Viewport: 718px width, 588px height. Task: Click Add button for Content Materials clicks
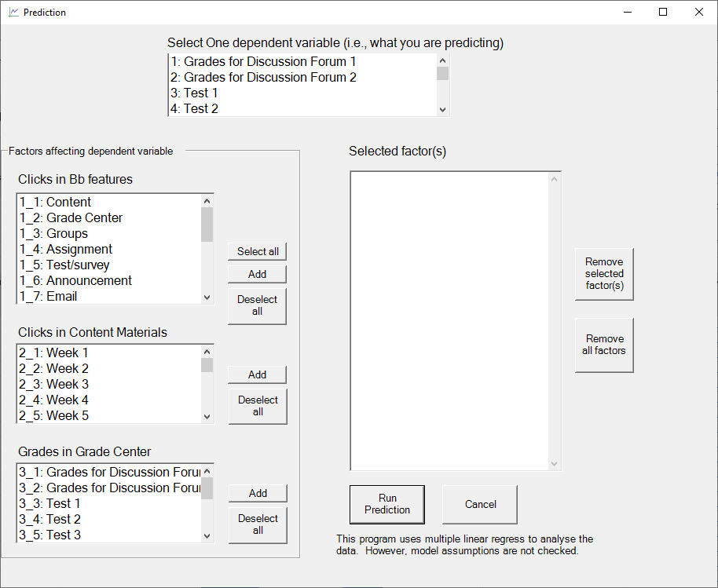click(x=258, y=374)
